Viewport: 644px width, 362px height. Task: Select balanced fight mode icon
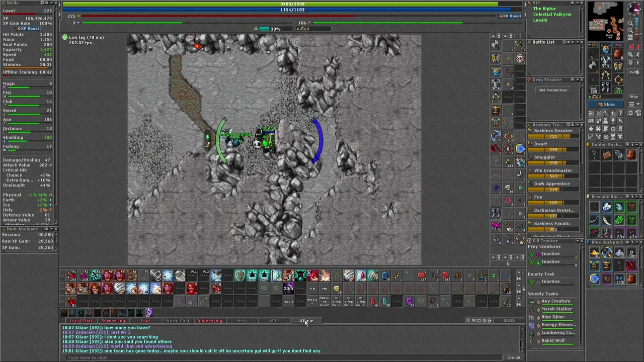pos(631,54)
